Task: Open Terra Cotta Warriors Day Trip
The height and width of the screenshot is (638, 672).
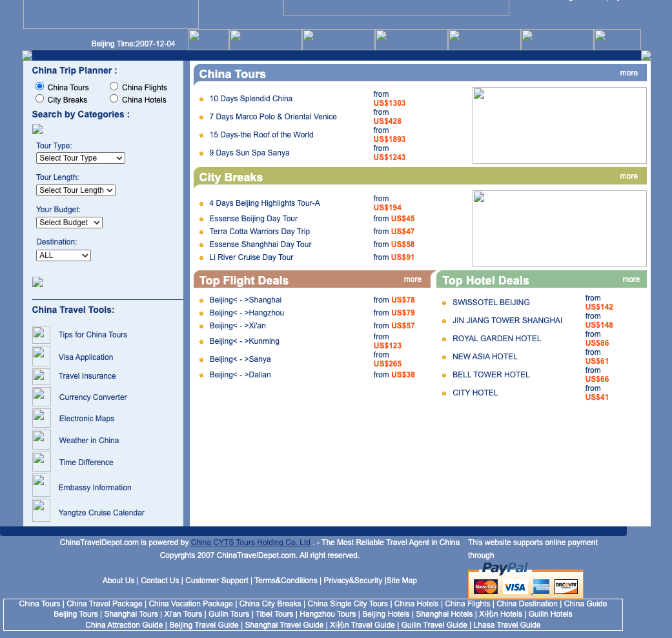Action: click(x=260, y=231)
